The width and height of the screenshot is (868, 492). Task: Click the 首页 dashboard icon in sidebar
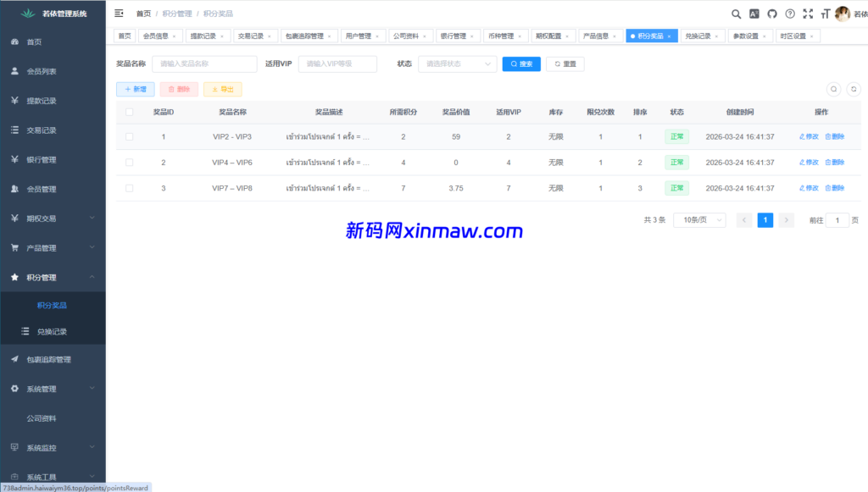click(15, 42)
